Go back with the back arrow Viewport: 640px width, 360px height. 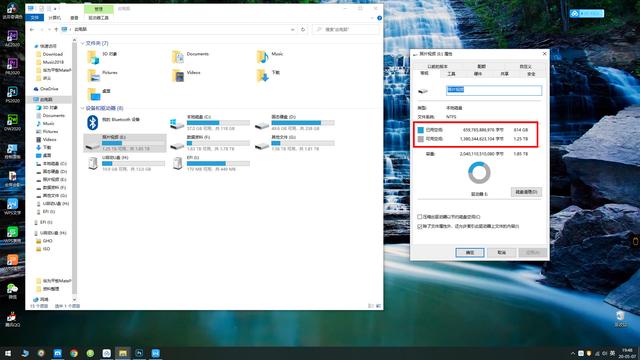pyautogui.click(x=32, y=29)
